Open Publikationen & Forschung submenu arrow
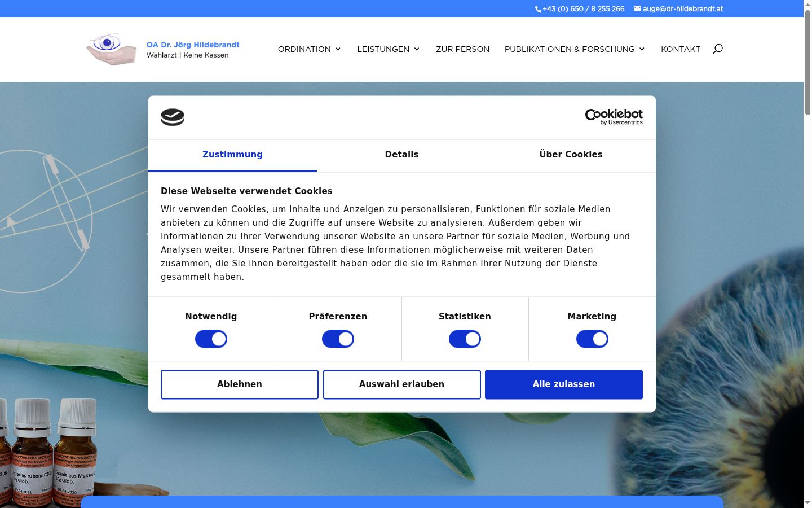Viewport: 812px width, 508px height. coord(642,49)
